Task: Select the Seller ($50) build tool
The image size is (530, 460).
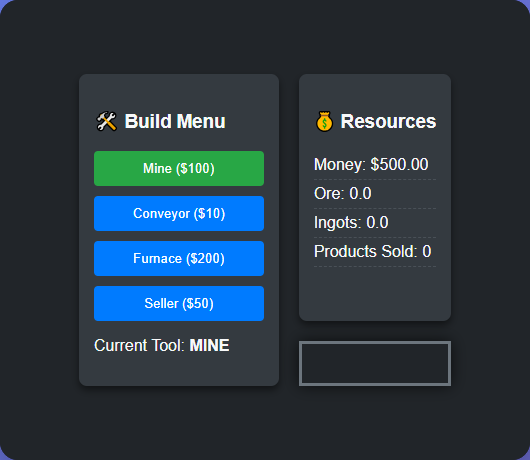Action: click(179, 303)
